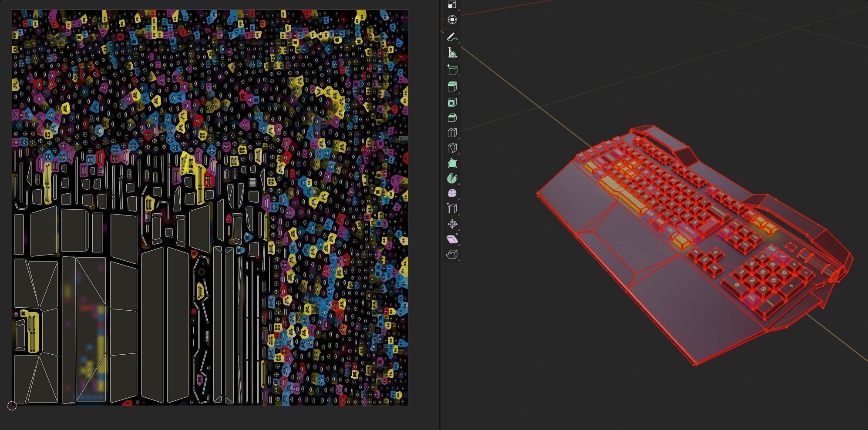Viewport: 868px width, 430px height.
Task: Choose the Edge Slide tool
Action: pos(452,208)
